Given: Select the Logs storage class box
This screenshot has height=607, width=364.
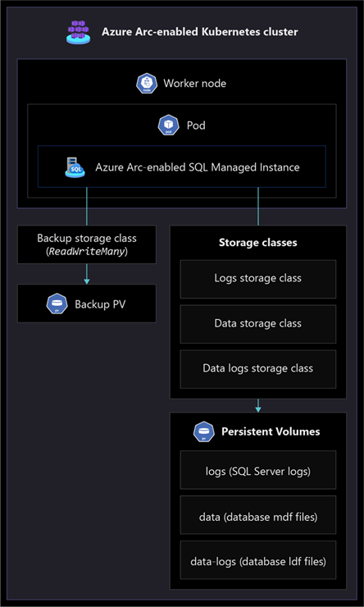Looking at the screenshot, I should [258, 279].
